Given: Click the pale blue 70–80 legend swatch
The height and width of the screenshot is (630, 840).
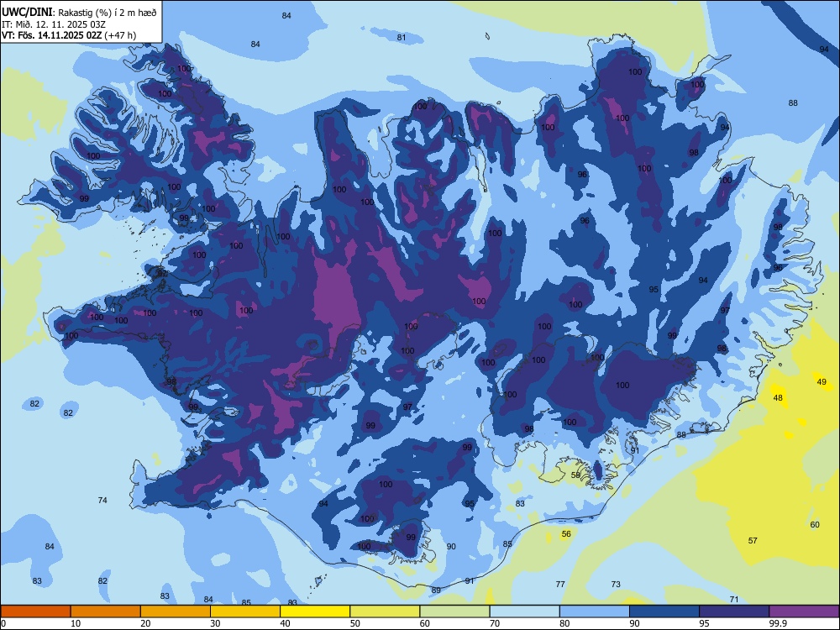Looking at the screenshot, I should click(524, 612).
